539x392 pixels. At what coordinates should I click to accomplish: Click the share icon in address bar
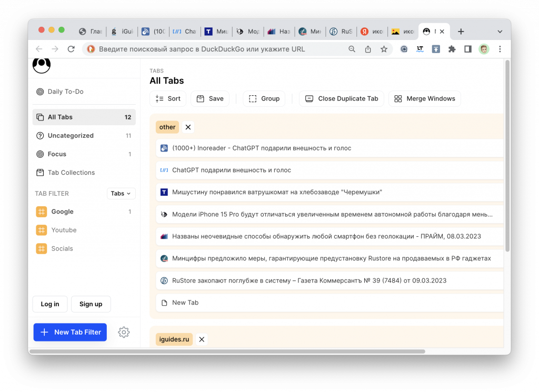pyautogui.click(x=368, y=49)
